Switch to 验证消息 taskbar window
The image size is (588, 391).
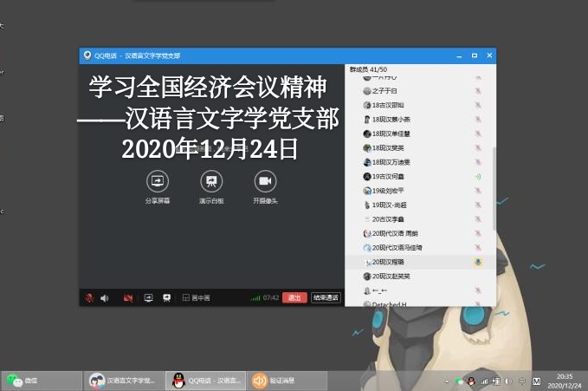point(275,380)
